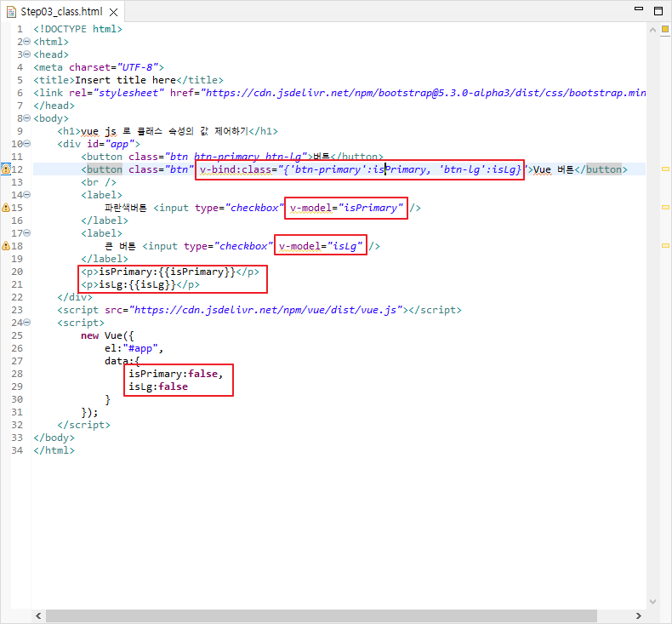The width and height of the screenshot is (672, 624).
Task: Click the "new Vue({" line
Action: (107, 335)
